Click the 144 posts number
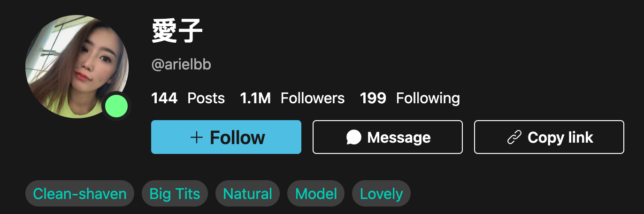 pyautogui.click(x=164, y=98)
